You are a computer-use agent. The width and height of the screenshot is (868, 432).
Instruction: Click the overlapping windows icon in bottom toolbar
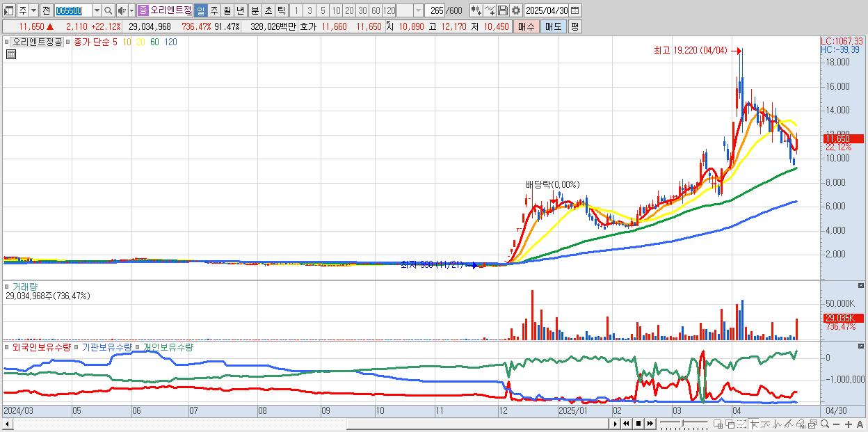click(730, 424)
